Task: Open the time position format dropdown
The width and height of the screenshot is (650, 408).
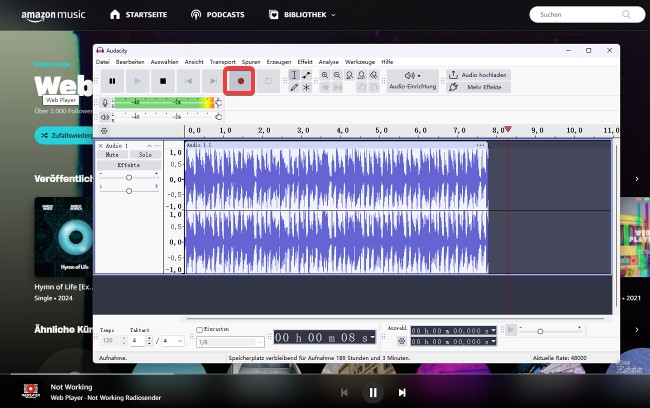Action: [372, 338]
